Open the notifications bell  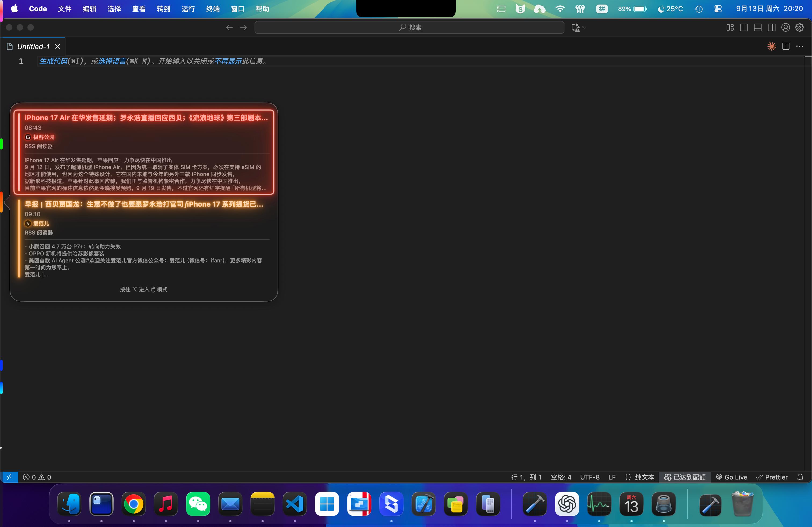[x=800, y=477]
